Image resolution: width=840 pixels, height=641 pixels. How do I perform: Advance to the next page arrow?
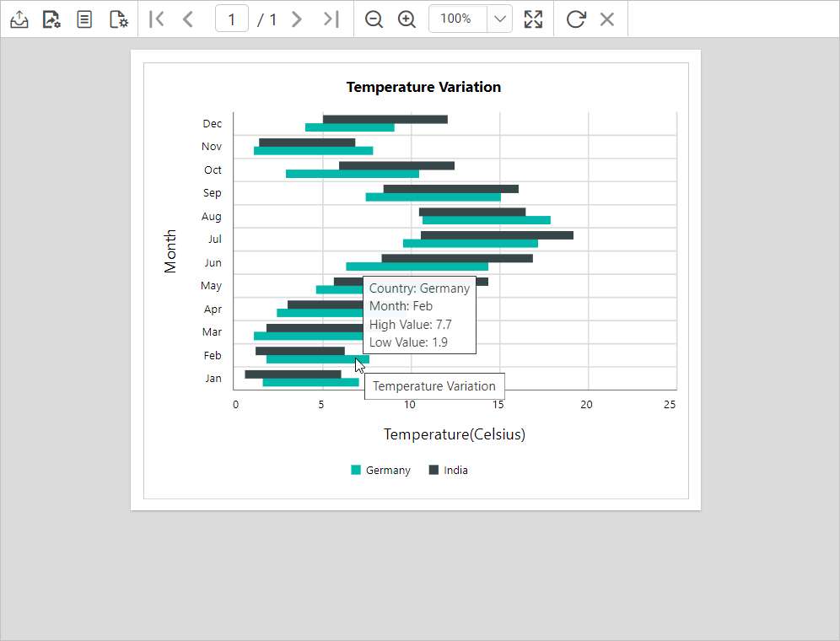click(297, 19)
